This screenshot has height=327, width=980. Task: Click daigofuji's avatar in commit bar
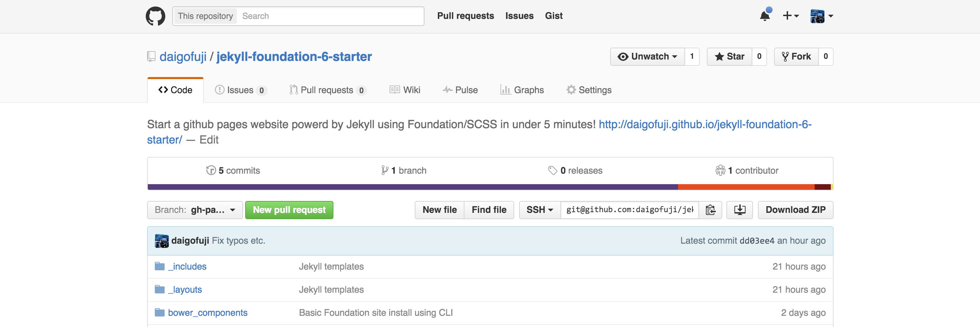(162, 241)
